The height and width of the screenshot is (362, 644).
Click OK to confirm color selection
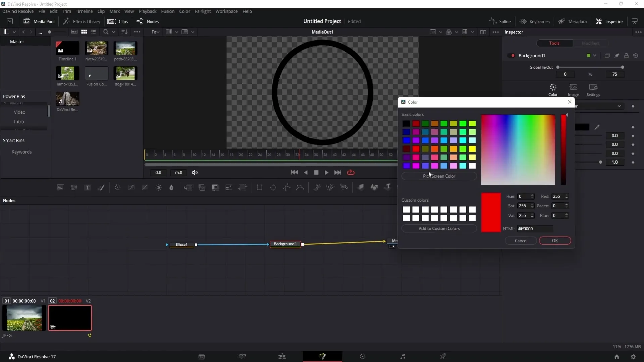click(555, 240)
